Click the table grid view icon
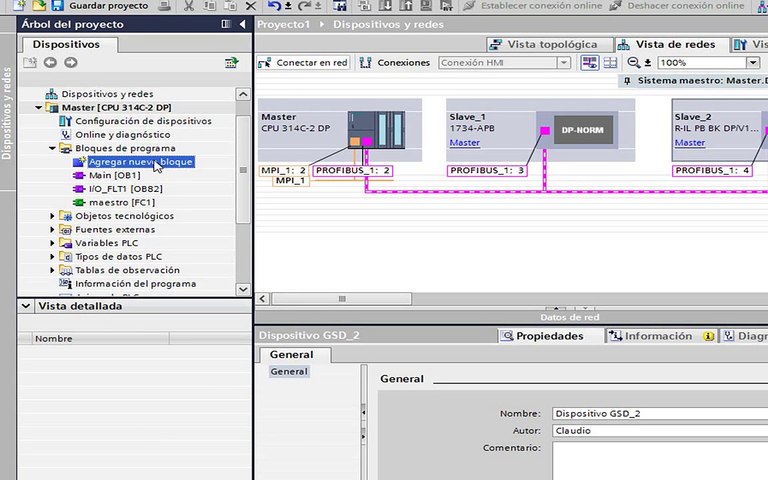Image resolution: width=768 pixels, height=480 pixels. [610, 63]
